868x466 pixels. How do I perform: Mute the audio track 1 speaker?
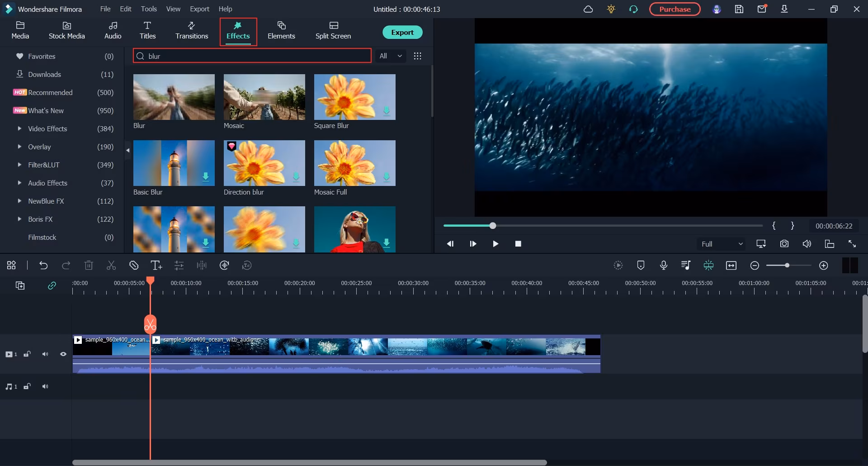(x=45, y=387)
